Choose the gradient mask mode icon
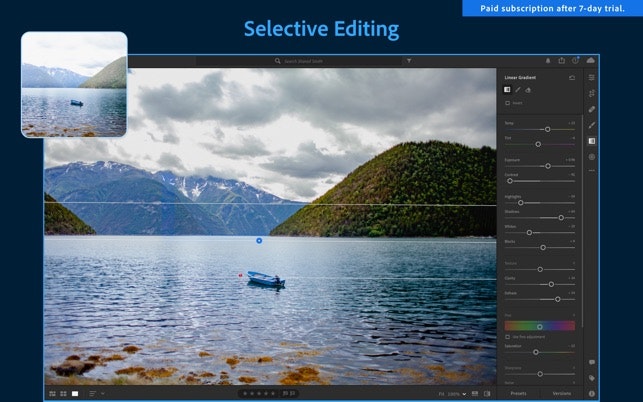643x402 pixels. pyautogui.click(x=507, y=89)
